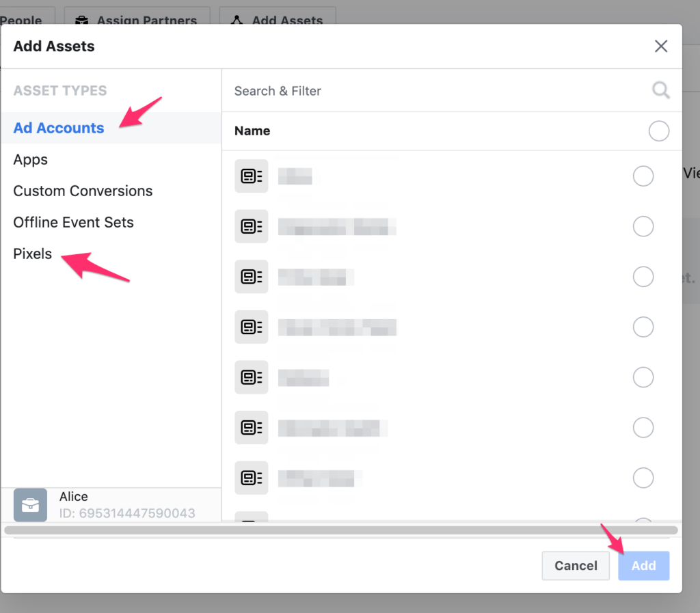Click the search magnifier icon

[660, 91]
